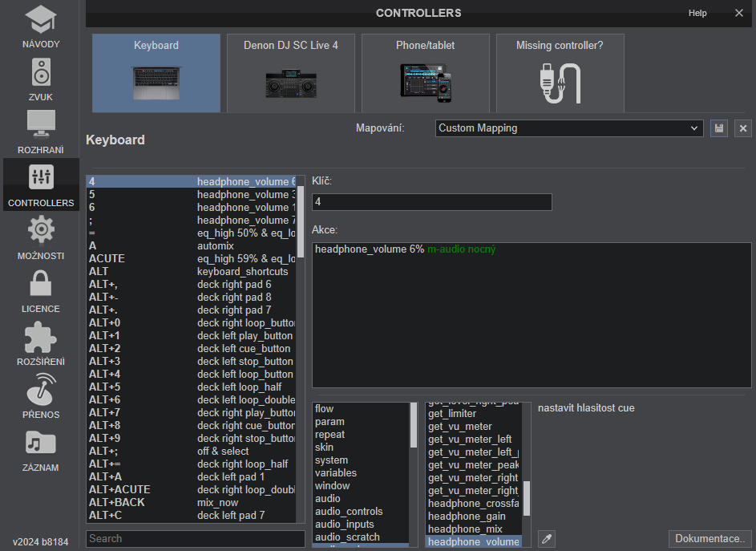Open the Rozhraní interface settings

(x=41, y=132)
